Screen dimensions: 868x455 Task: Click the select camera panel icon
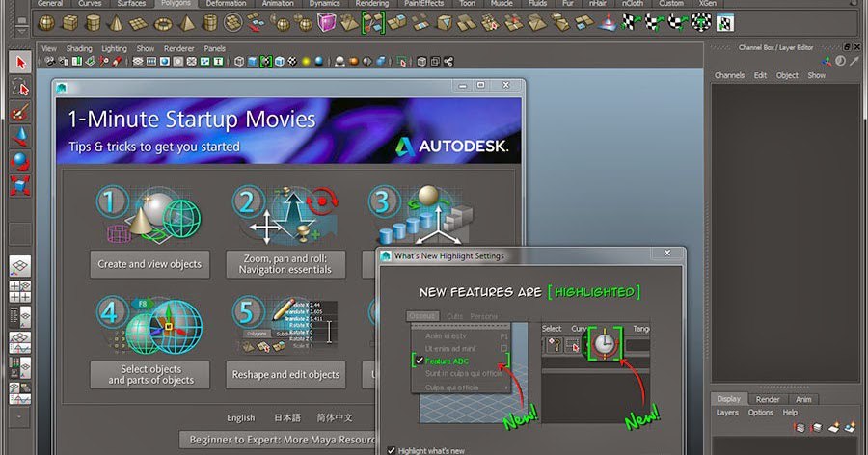pos(50,62)
